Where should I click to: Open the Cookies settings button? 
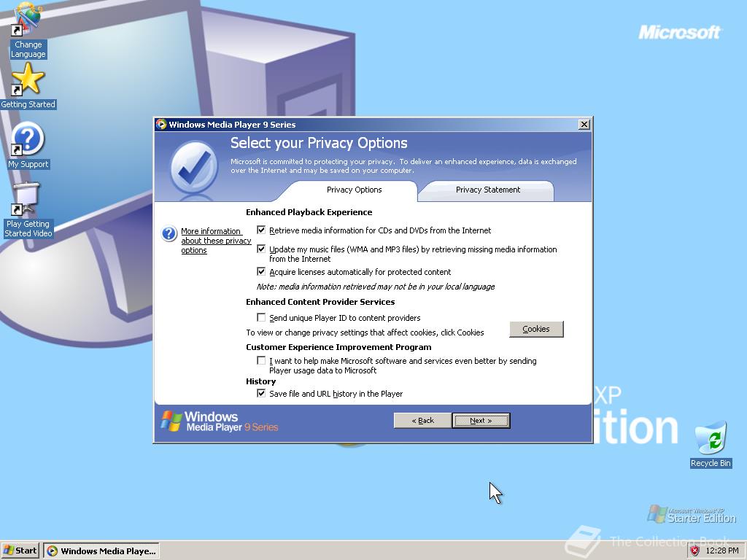(536, 329)
